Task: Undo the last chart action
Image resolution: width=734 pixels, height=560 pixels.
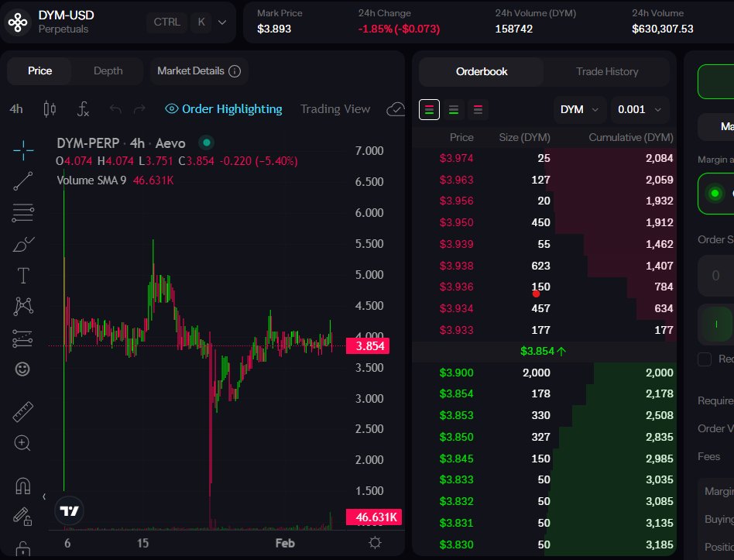Action: (x=115, y=109)
